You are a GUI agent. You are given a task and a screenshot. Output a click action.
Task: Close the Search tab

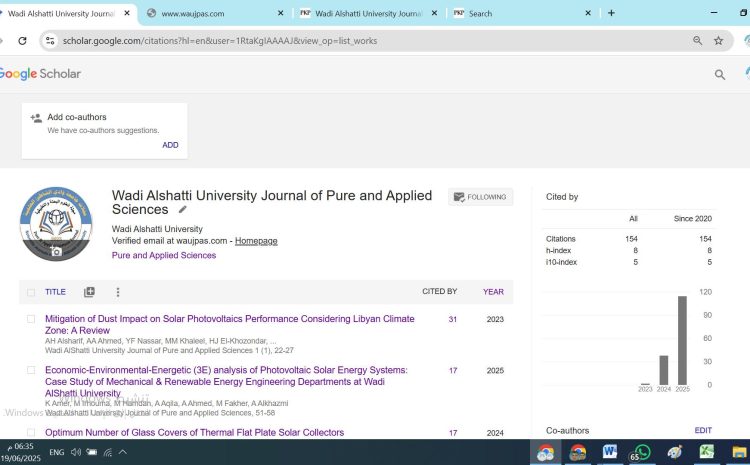tap(588, 13)
